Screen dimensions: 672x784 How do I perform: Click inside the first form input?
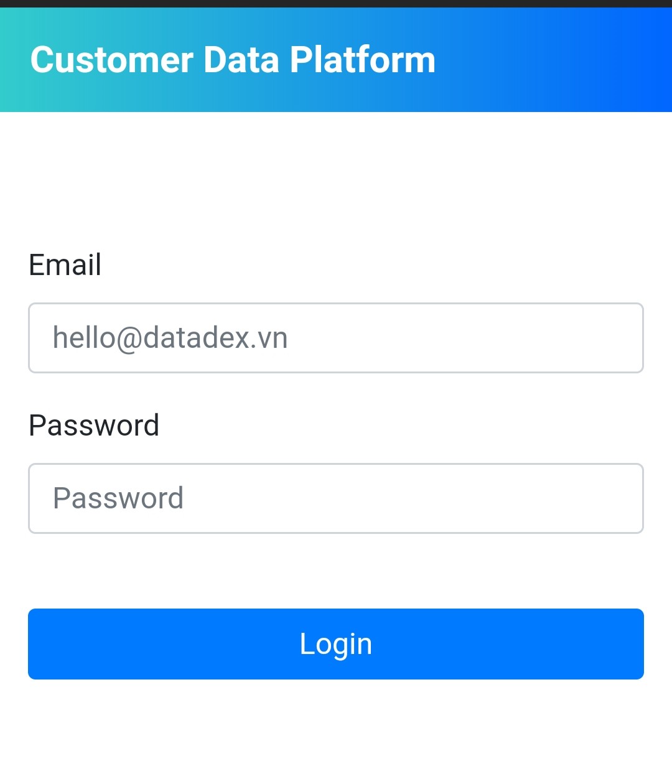tap(336, 338)
